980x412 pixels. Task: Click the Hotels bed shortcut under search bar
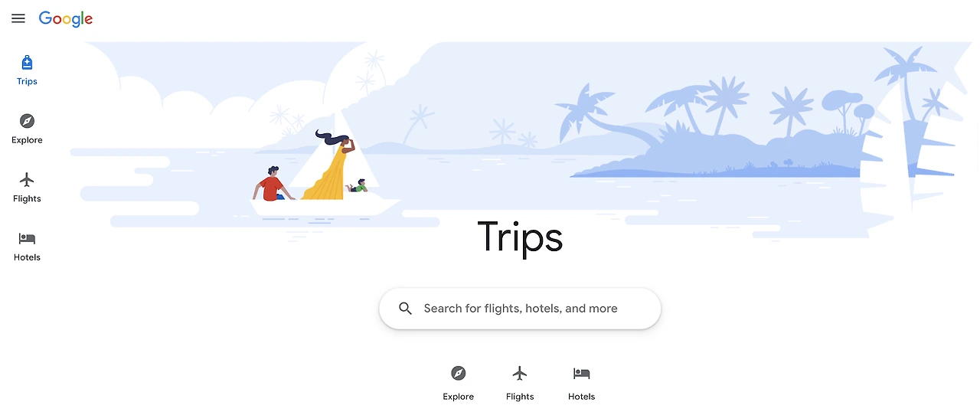(x=582, y=374)
